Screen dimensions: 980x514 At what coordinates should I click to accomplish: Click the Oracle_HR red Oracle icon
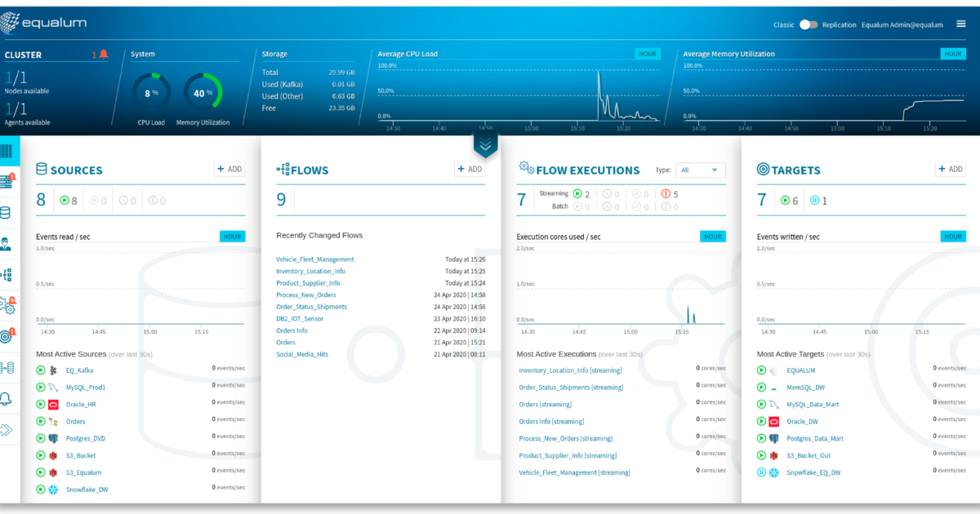[54, 405]
